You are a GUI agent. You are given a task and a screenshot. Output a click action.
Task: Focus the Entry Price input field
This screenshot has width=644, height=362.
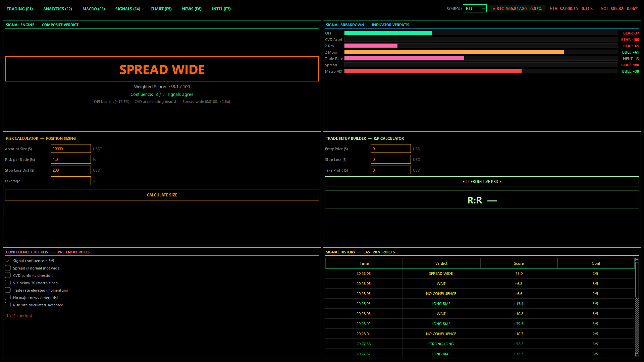pyautogui.click(x=390, y=149)
